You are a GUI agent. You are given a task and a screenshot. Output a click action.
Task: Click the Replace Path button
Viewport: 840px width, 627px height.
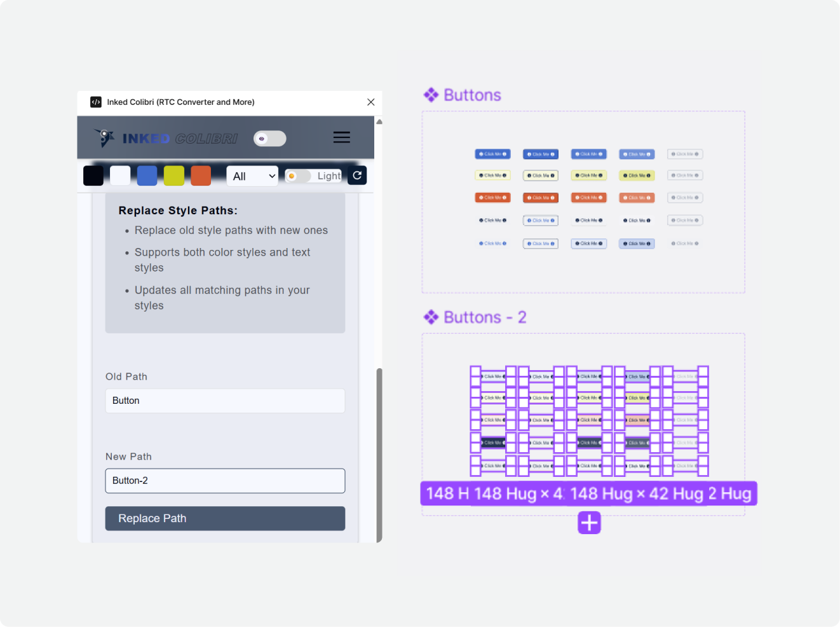pos(225,518)
